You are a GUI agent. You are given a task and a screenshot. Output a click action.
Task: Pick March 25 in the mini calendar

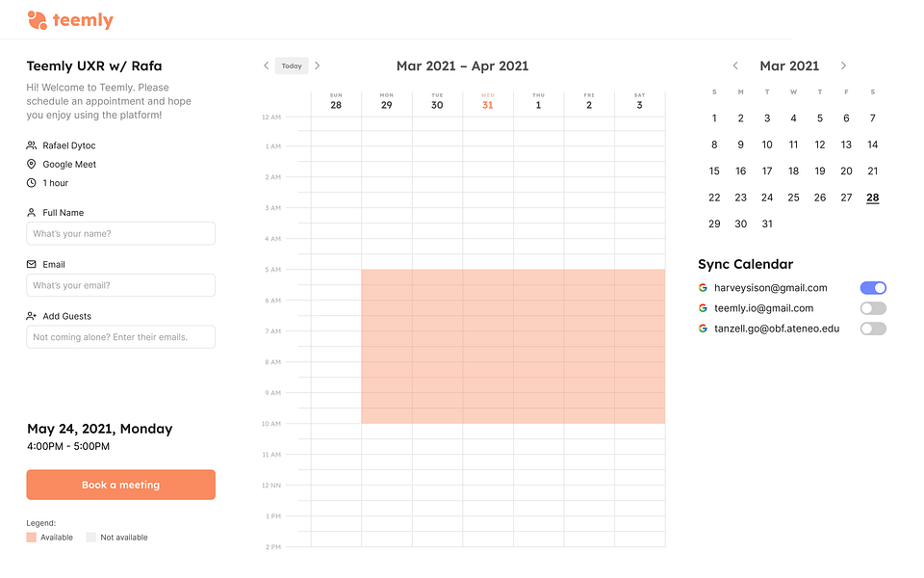[x=794, y=197]
